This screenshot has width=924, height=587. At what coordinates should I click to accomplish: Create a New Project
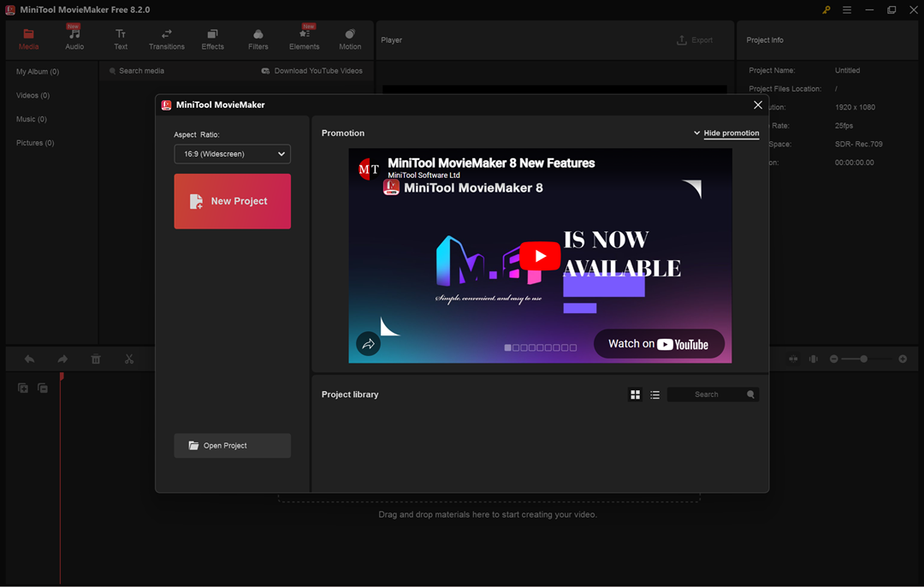tap(232, 201)
